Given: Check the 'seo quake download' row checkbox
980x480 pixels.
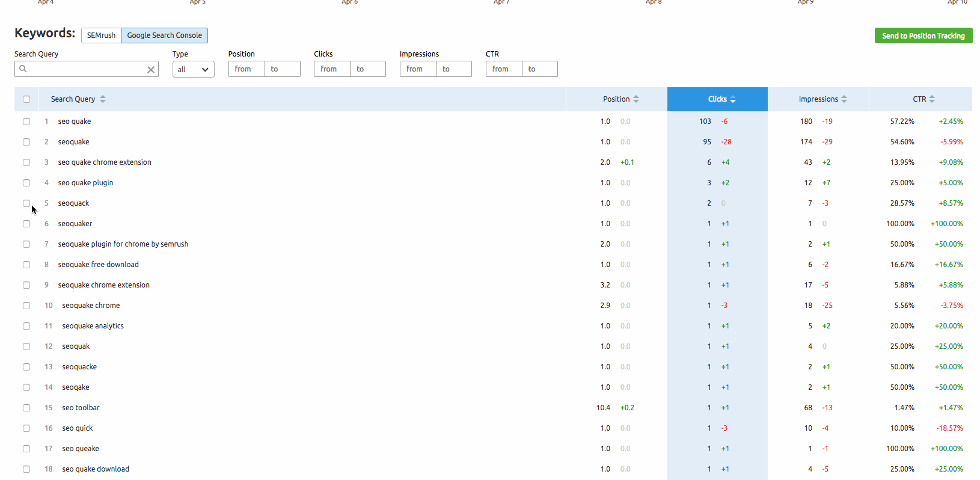Looking at the screenshot, I should tap(26, 469).
